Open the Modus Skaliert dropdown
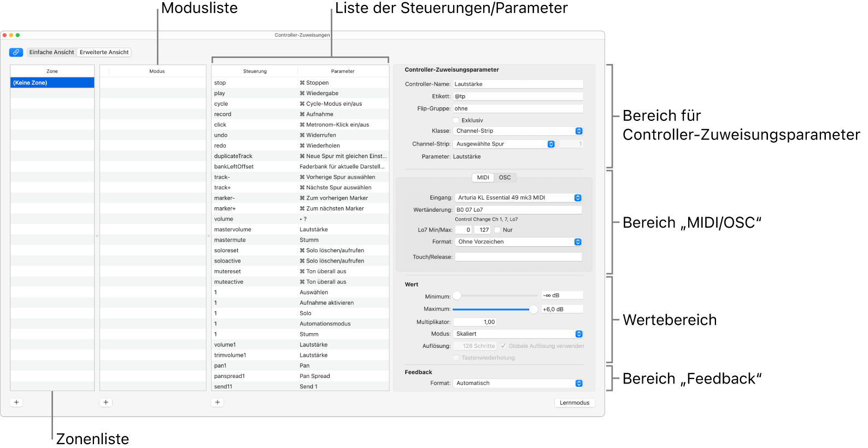Screen dimensions: 868x448 [518, 334]
